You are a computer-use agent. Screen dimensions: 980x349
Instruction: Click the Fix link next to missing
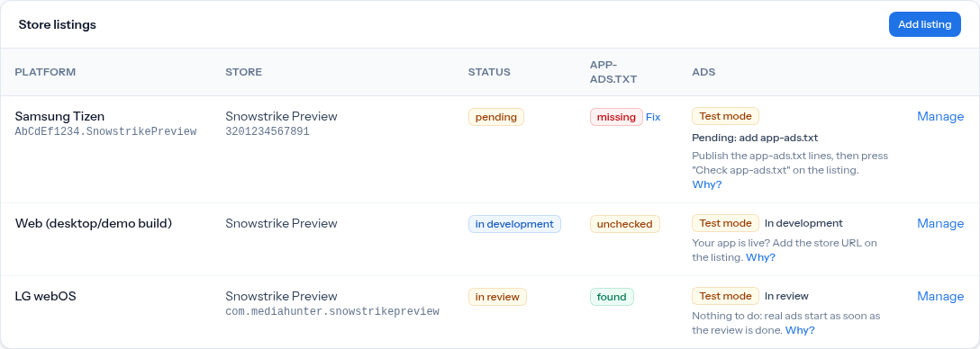coord(652,117)
